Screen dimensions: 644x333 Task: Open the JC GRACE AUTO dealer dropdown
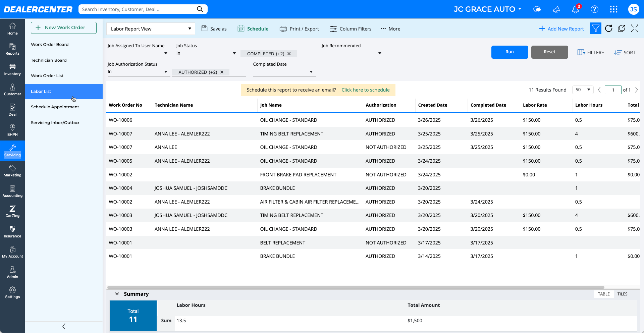point(488,9)
